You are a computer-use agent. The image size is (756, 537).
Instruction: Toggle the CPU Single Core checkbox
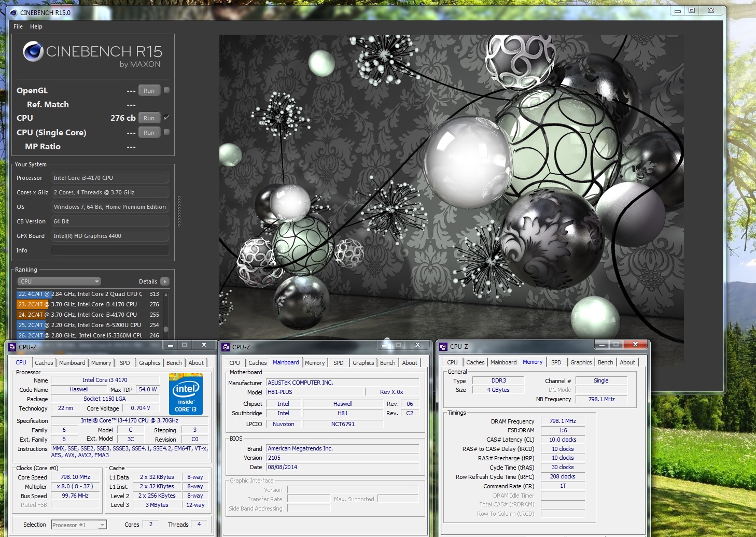pos(166,132)
